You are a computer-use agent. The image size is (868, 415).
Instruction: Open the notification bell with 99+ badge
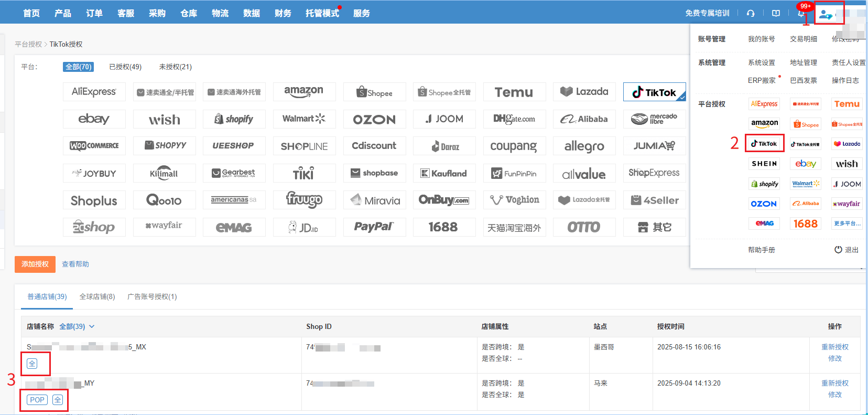[800, 13]
